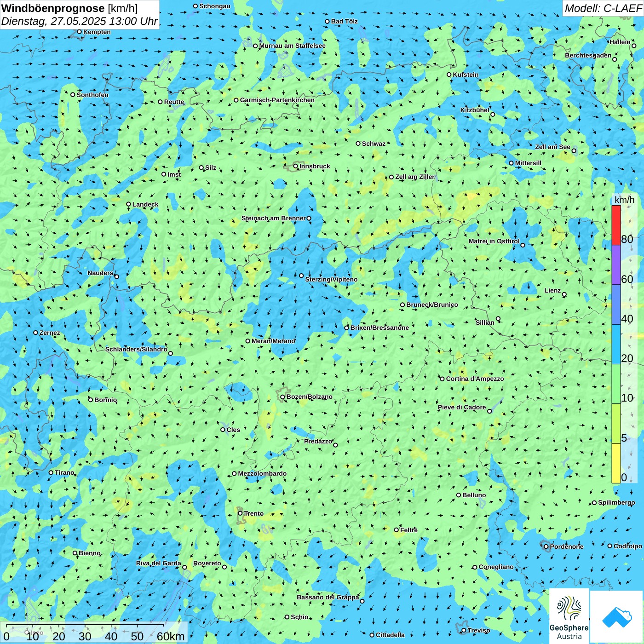Click the 'Schwaz' label
This screenshot has height=644, width=644.
pyautogui.click(x=374, y=144)
